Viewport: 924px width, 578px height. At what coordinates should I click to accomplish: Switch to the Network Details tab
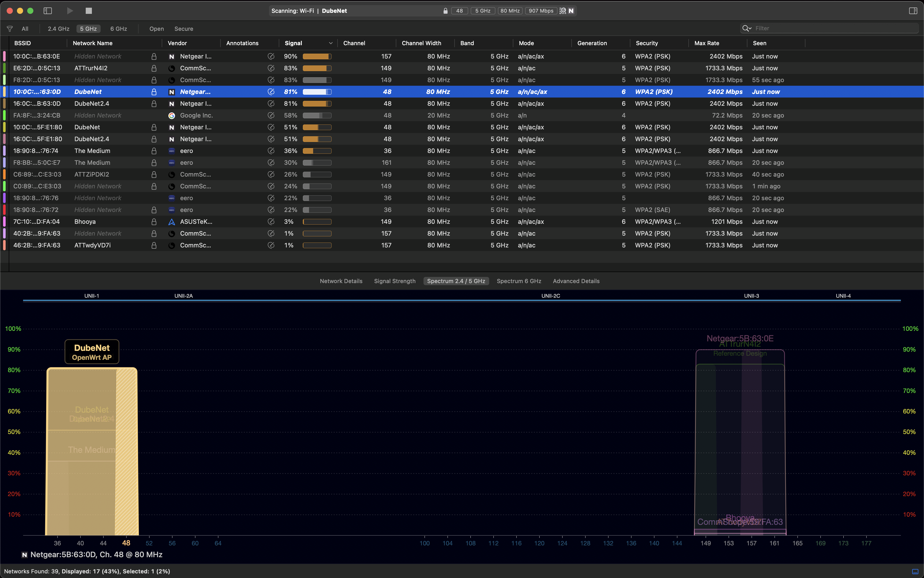click(x=341, y=281)
